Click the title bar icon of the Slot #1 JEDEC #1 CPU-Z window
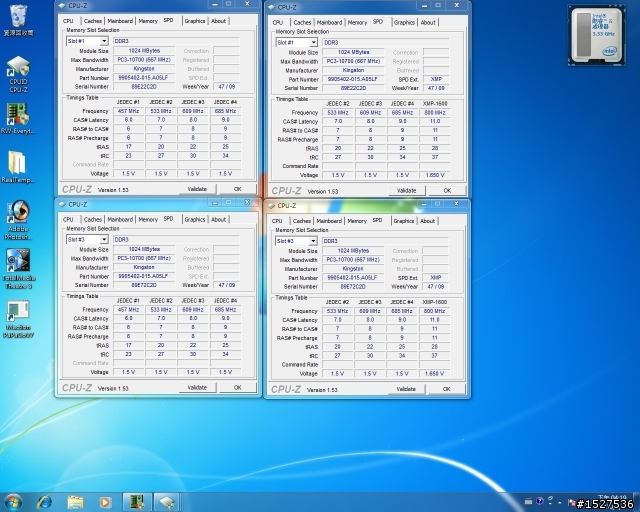Screen dimensions: 640x512 (62, 5)
